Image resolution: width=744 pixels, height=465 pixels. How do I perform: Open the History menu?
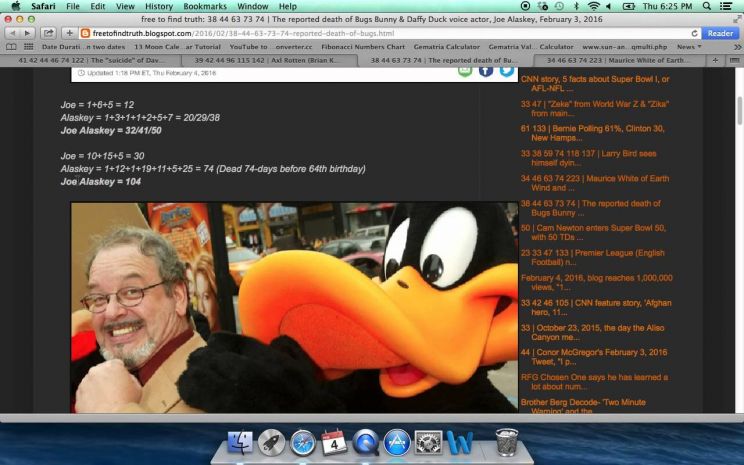click(x=158, y=6)
